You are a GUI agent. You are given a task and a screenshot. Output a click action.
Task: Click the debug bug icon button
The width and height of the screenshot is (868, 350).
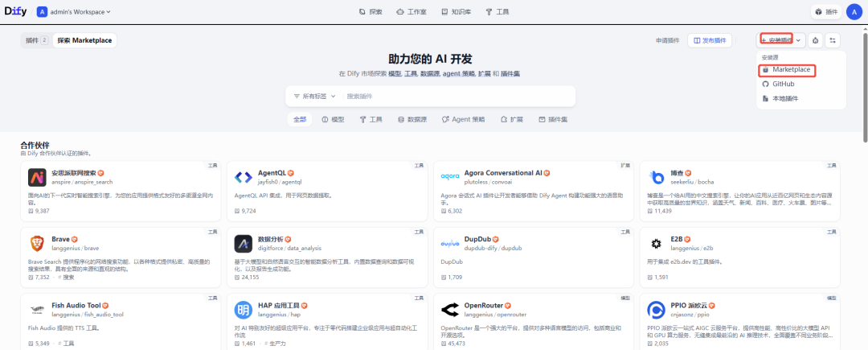815,40
